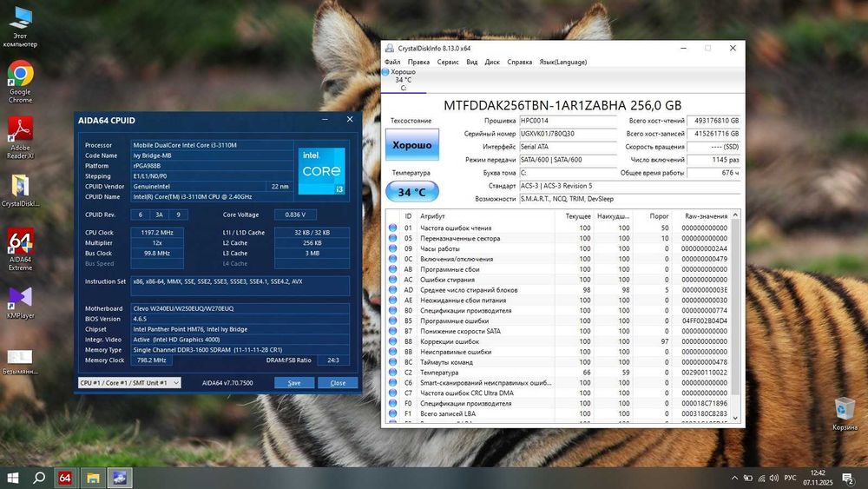Click the Число включений value 1145 раз
The image size is (868, 489).
pyautogui.click(x=713, y=160)
